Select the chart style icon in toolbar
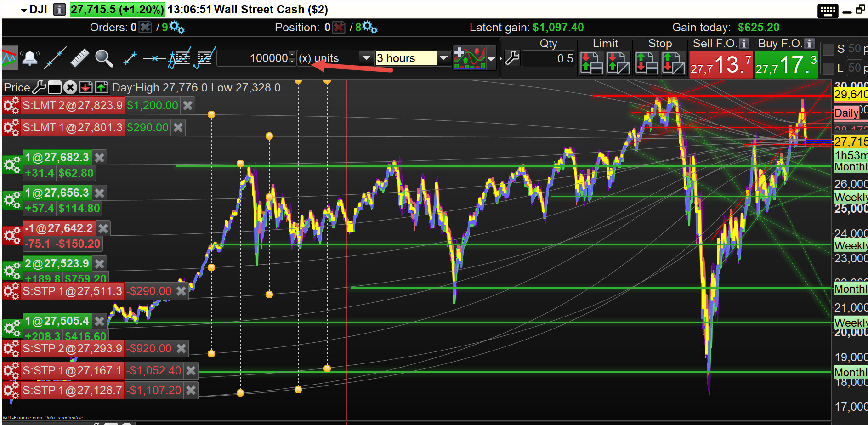 [x=10, y=58]
